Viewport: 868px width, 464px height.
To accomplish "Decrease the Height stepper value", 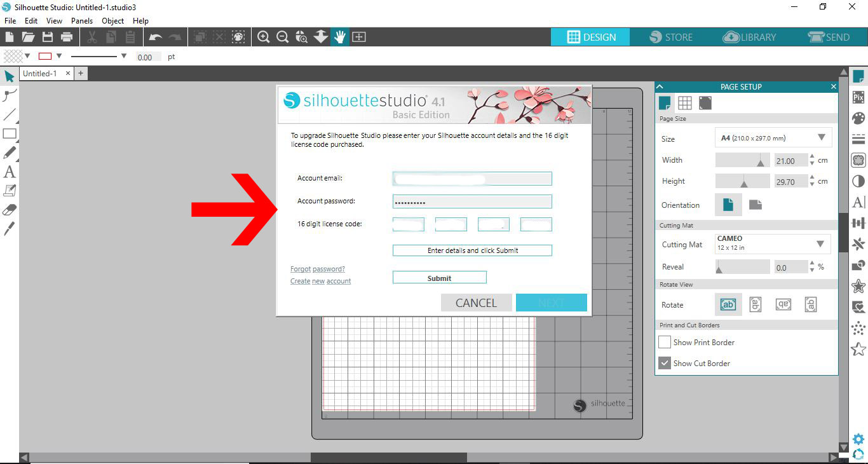I will coord(812,184).
